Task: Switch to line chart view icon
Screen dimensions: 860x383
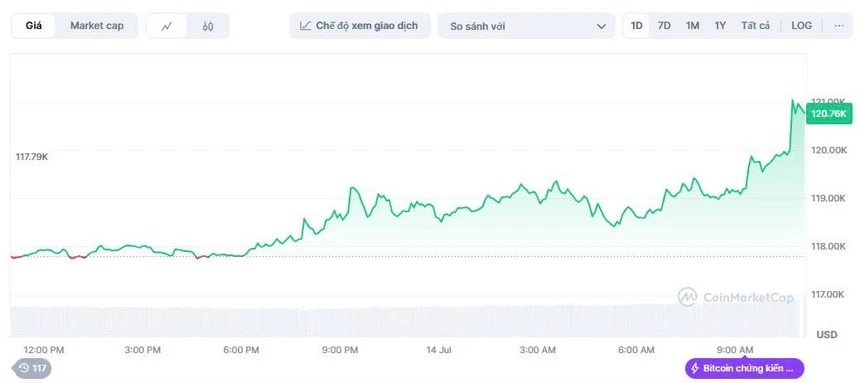Action: (167, 26)
